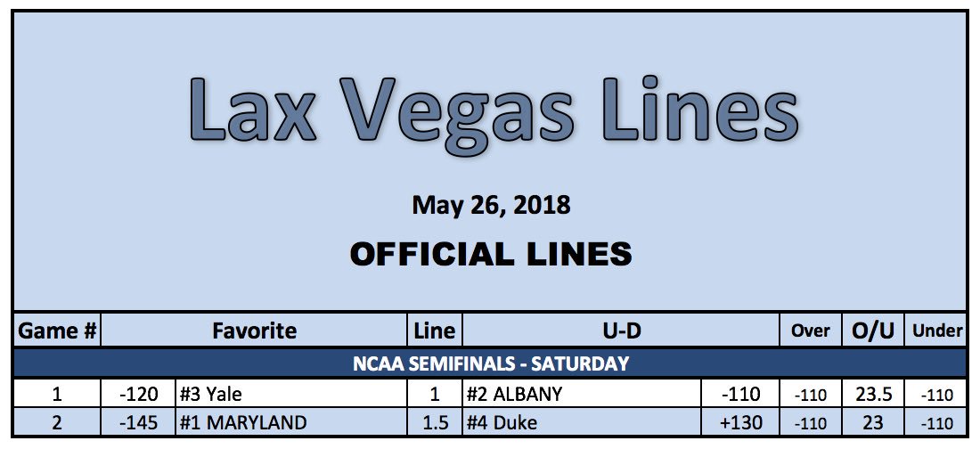The image size is (980, 449).
Task: Click Maryland's -145 moneyline cell
Action: (x=138, y=422)
